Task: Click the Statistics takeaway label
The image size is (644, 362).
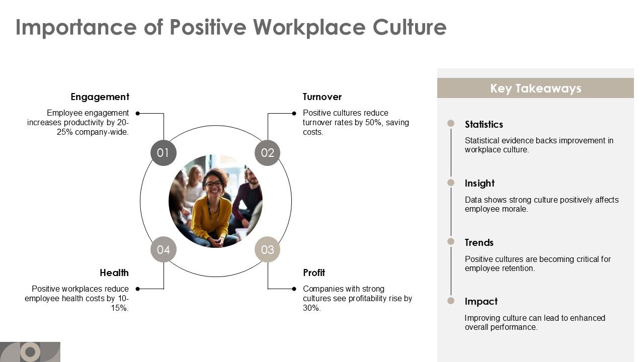Action: (x=484, y=124)
